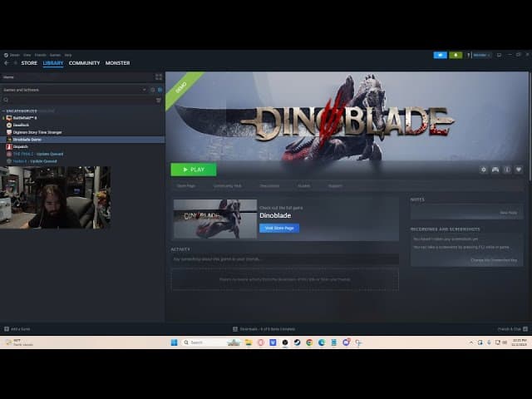Open Microsoft Edge from the taskbar

pos(322,342)
